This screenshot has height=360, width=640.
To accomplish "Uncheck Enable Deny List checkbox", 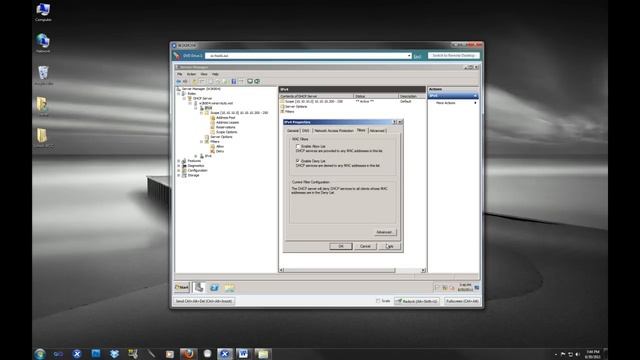I will [x=298, y=161].
